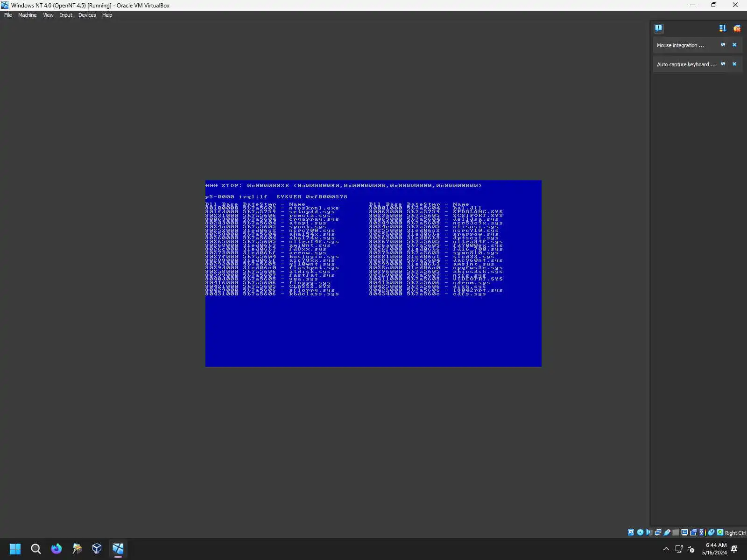The height and width of the screenshot is (560, 747).
Task: Click the running VM taskbar icon
Action: [118, 549]
